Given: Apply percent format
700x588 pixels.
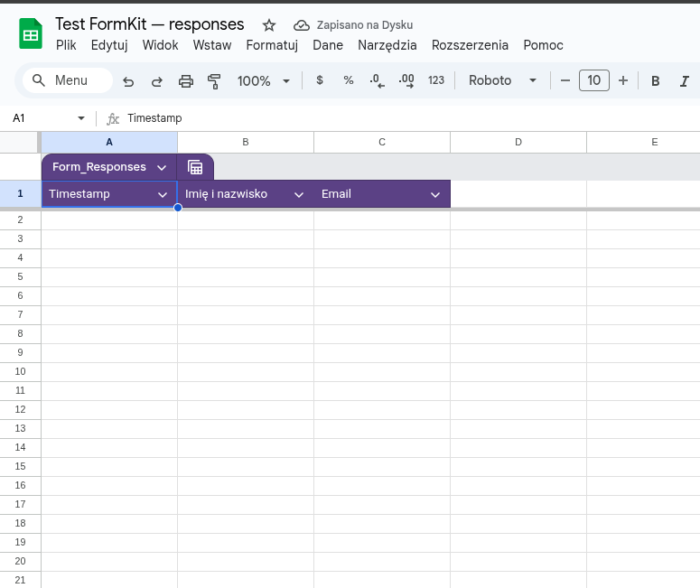Looking at the screenshot, I should [349, 80].
